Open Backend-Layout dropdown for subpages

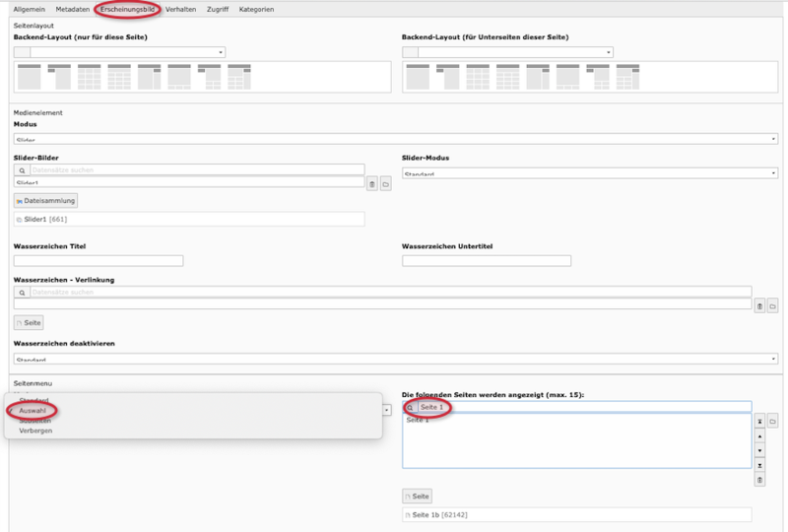[507, 52]
